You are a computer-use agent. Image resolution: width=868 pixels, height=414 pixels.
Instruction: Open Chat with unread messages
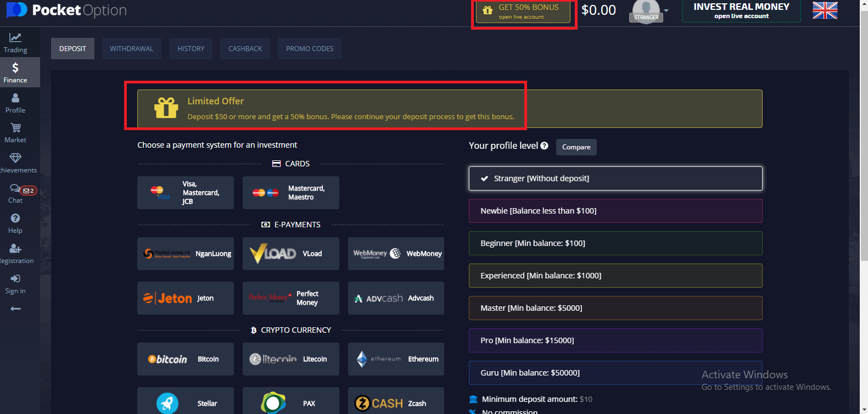16,193
